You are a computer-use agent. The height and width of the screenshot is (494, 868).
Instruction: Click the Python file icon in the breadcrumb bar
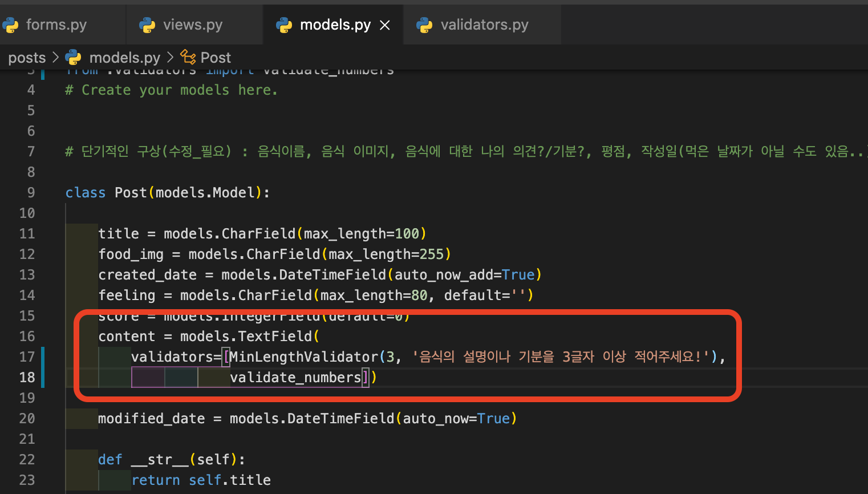tap(73, 57)
